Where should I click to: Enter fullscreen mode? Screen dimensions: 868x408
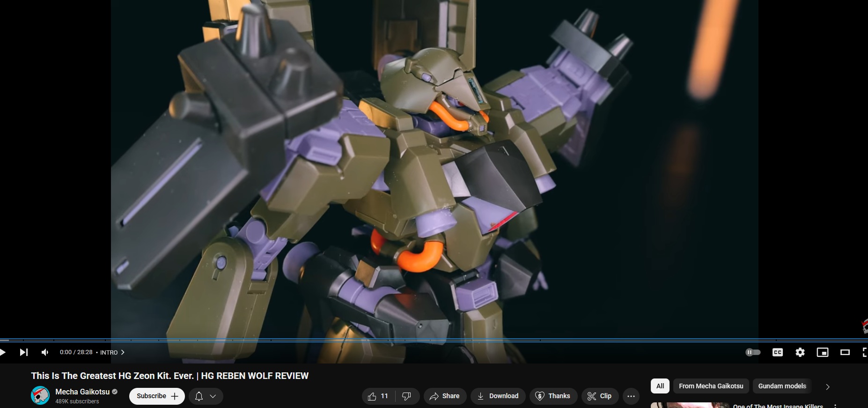point(864,352)
